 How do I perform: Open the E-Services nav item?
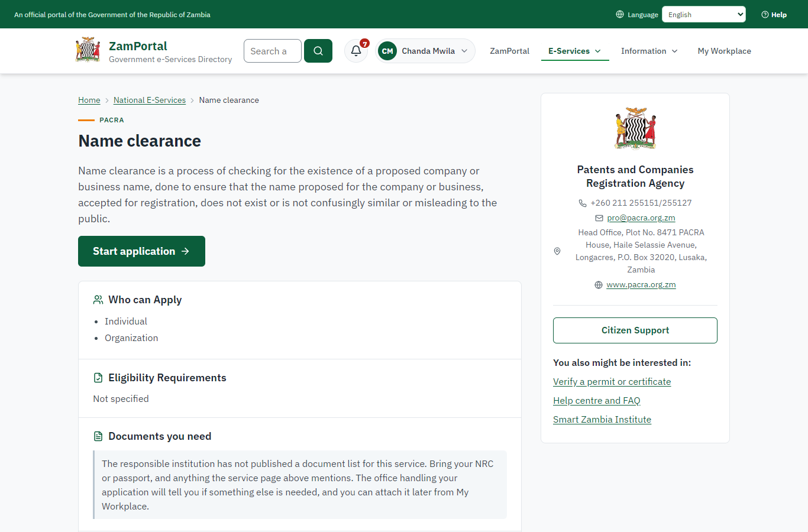(x=575, y=51)
